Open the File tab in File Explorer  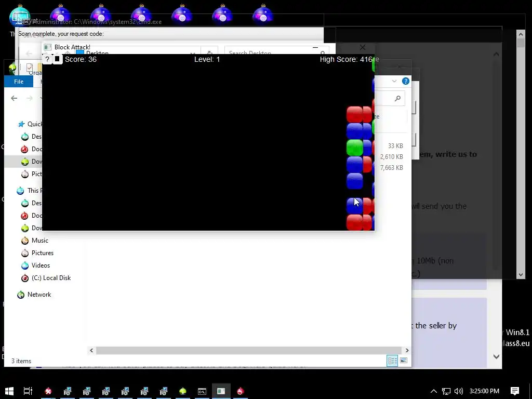tap(19, 82)
